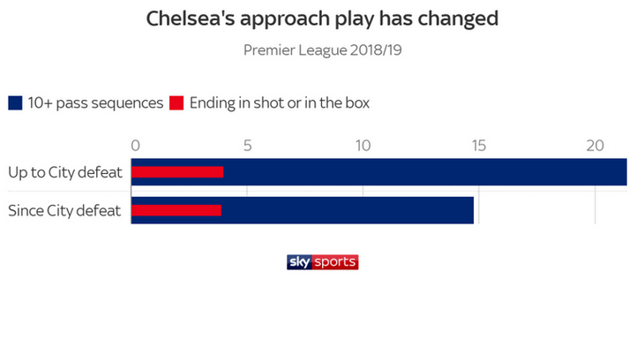
Task: Select the 'Since City defeat' row label
Action: [64, 210]
